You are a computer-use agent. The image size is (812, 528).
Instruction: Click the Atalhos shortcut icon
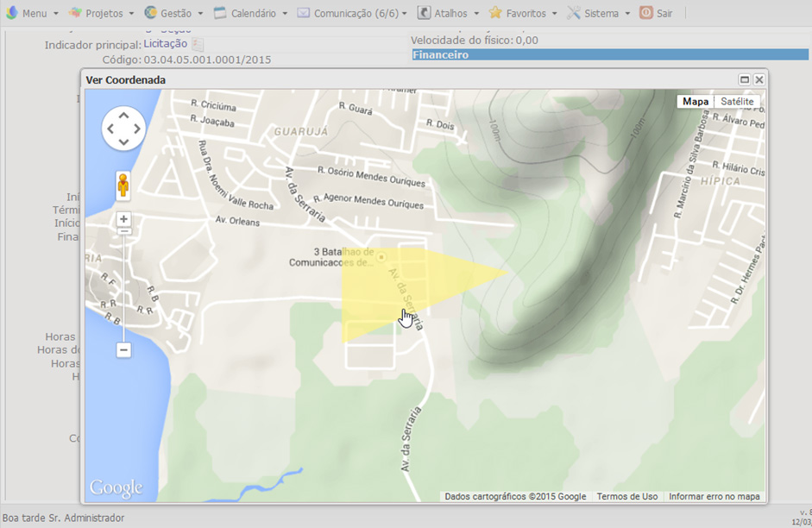click(x=424, y=13)
